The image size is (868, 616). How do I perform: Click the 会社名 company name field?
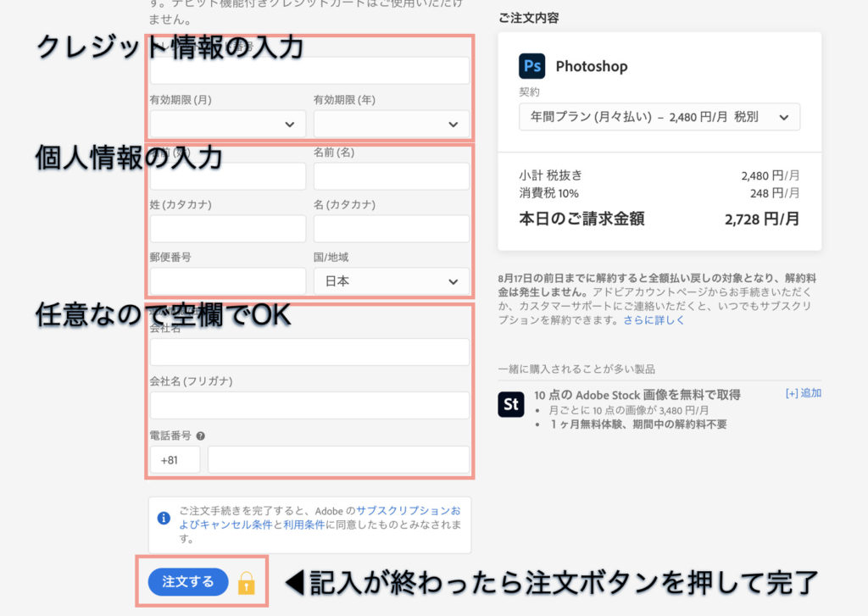[x=309, y=352]
